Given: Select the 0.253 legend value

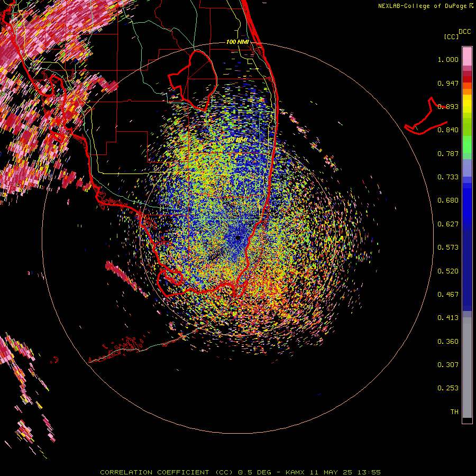Looking at the screenshot, I should click(x=448, y=388).
